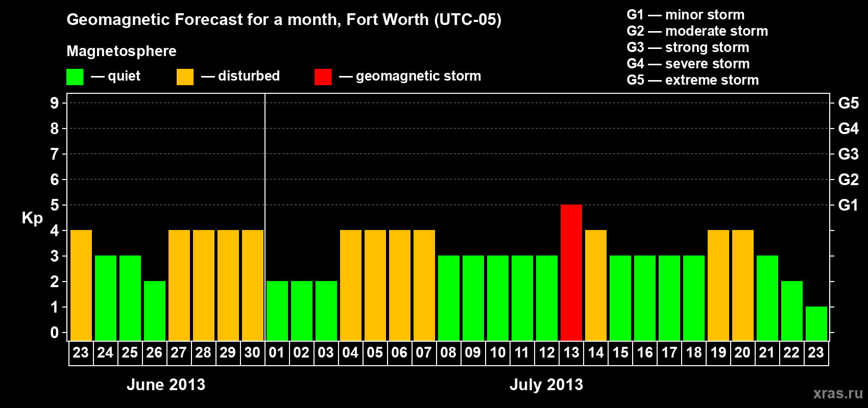
Task: Click the "G3 — strong storm" legend line
Action: (688, 47)
